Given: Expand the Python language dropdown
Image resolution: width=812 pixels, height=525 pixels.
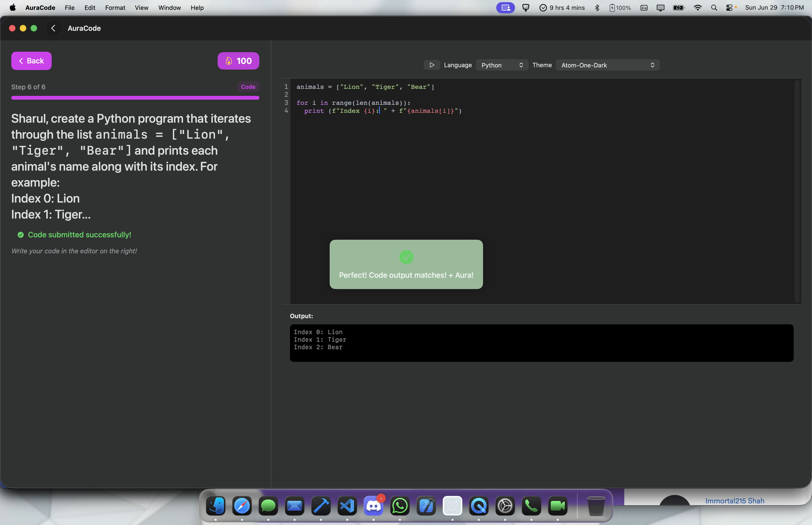Looking at the screenshot, I should point(502,65).
